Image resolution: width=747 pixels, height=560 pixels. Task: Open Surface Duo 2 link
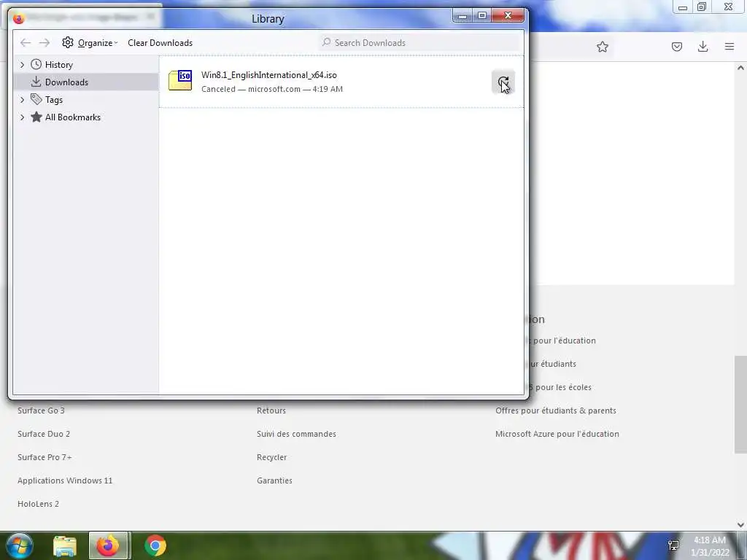pos(44,434)
